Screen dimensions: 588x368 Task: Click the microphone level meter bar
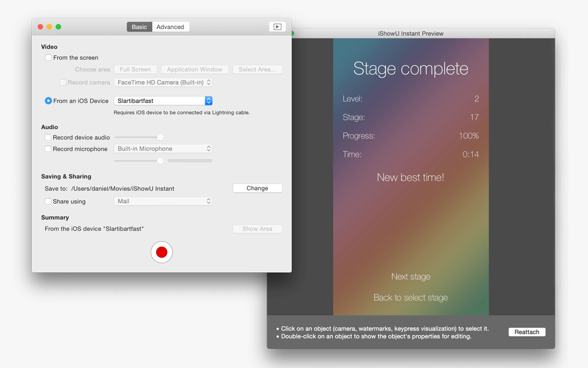pyautogui.click(x=190, y=160)
